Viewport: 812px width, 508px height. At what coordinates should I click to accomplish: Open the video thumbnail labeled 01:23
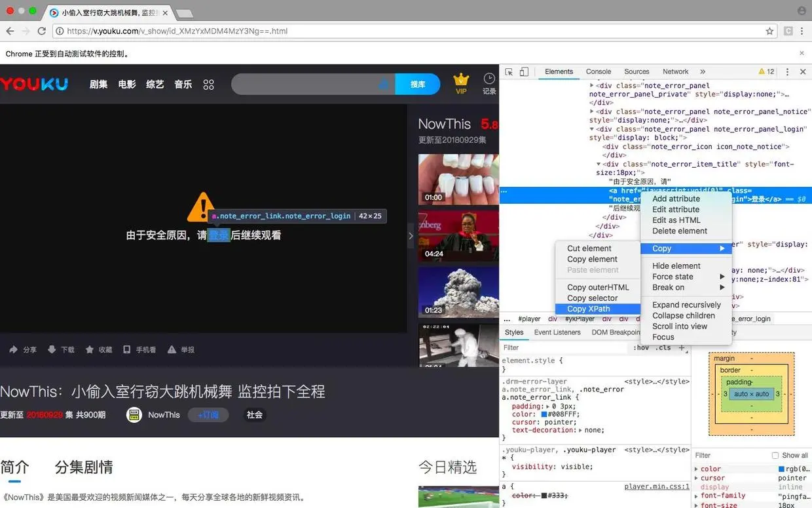pyautogui.click(x=458, y=292)
